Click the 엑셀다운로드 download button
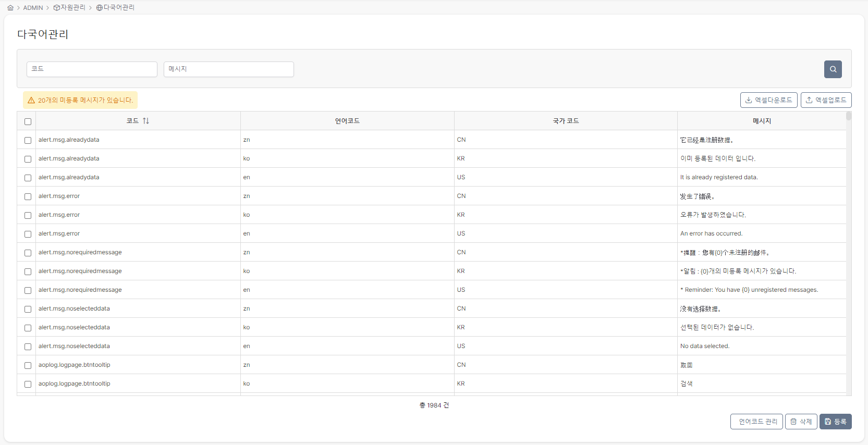 [x=768, y=100]
